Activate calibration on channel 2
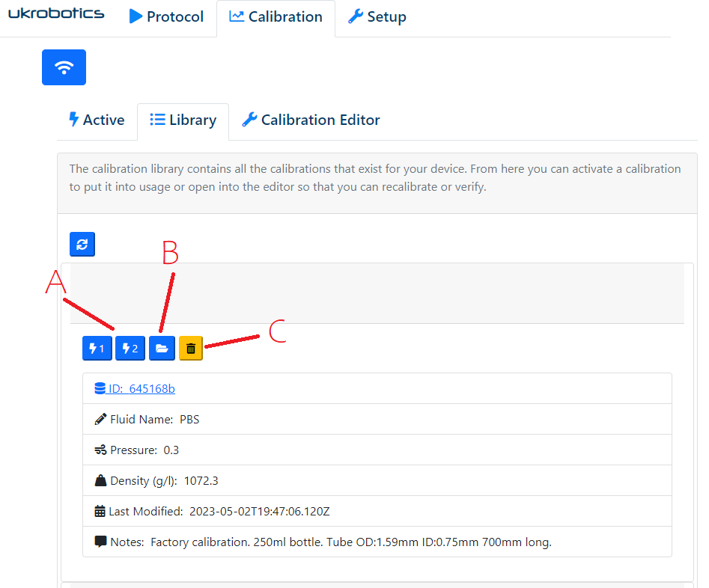This screenshot has width=709, height=588. (130, 349)
